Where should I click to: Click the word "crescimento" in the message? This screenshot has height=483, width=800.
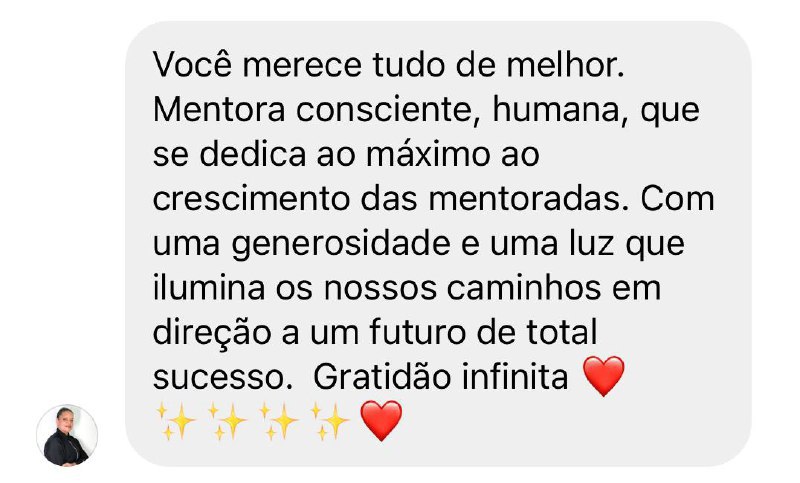(251, 199)
